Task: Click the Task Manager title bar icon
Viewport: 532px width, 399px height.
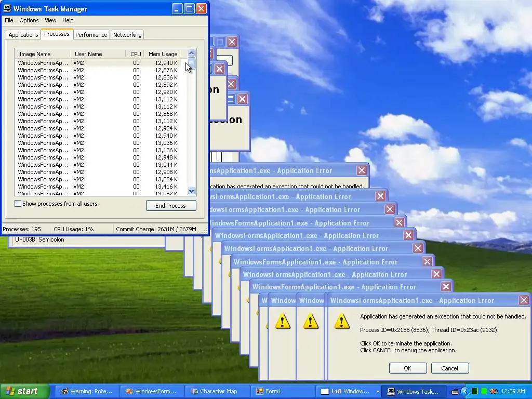Action: (7, 8)
